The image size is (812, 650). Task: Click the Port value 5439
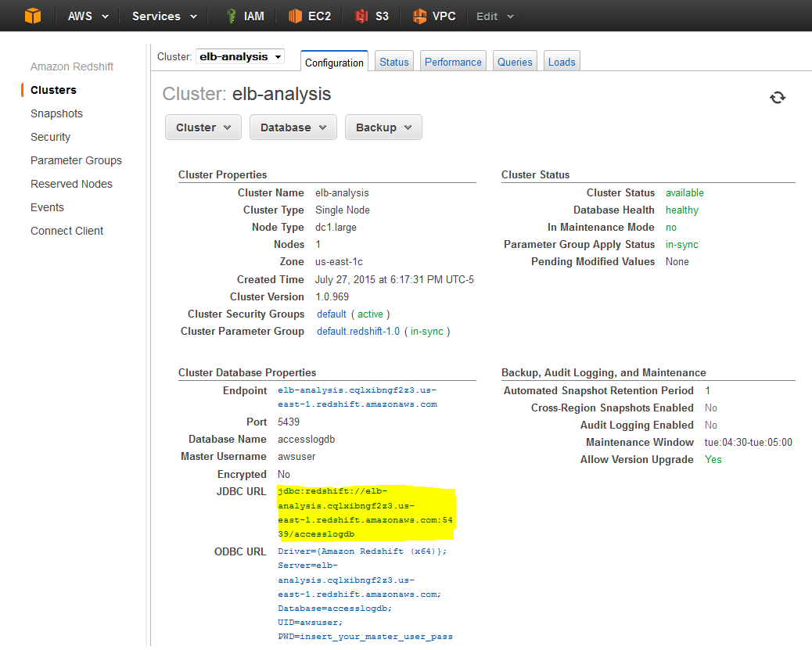289,422
